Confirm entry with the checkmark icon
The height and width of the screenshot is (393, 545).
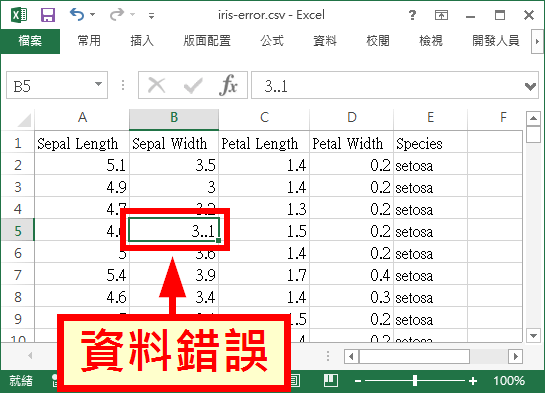pos(193,85)
